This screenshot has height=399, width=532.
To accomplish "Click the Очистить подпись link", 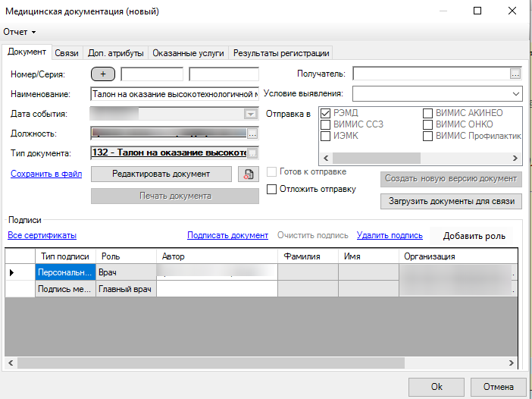I will point(313,235).
